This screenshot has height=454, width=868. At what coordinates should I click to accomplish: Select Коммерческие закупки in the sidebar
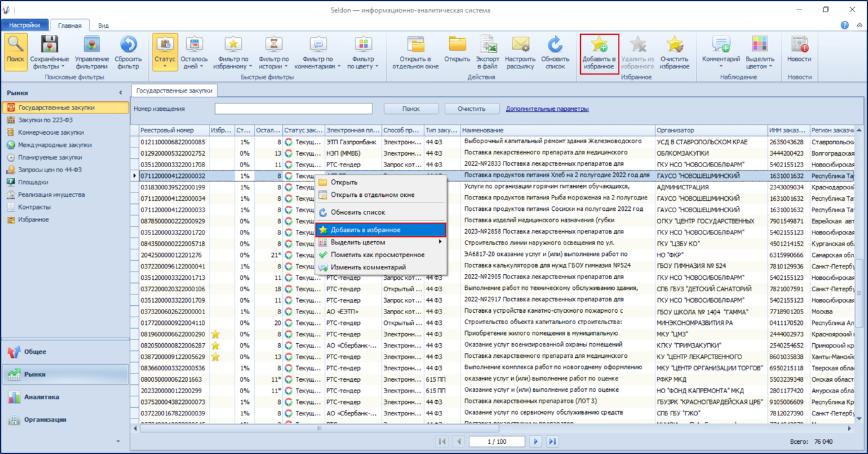coord(65,132)
